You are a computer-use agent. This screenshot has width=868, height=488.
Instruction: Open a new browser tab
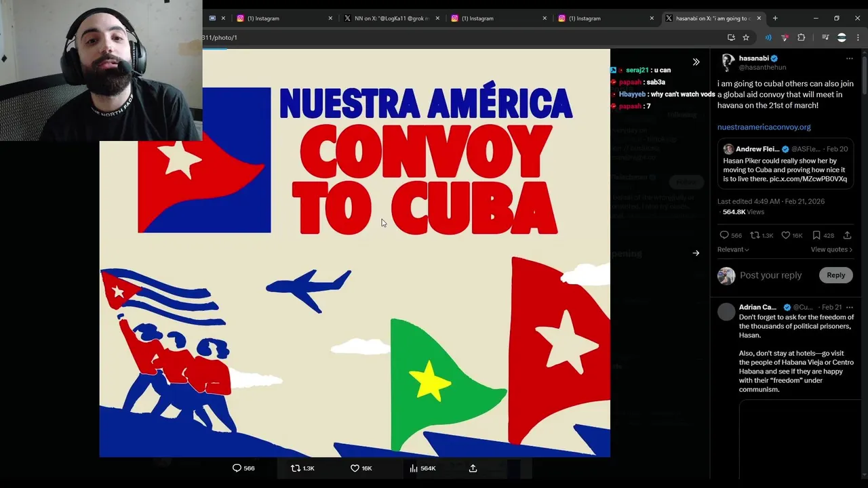point(775,18)
